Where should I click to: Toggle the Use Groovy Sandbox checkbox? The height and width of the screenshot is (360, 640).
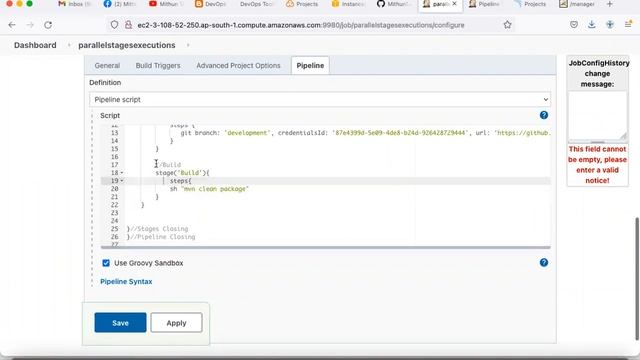pos(106,263)
